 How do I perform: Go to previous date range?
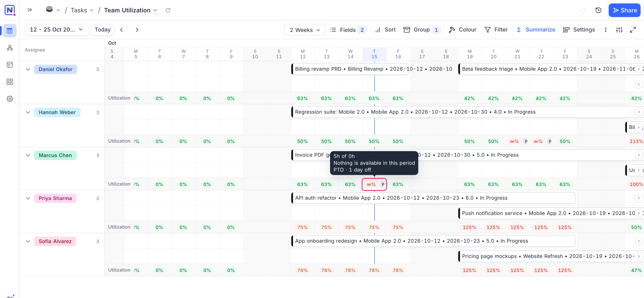tap(122, 30)
